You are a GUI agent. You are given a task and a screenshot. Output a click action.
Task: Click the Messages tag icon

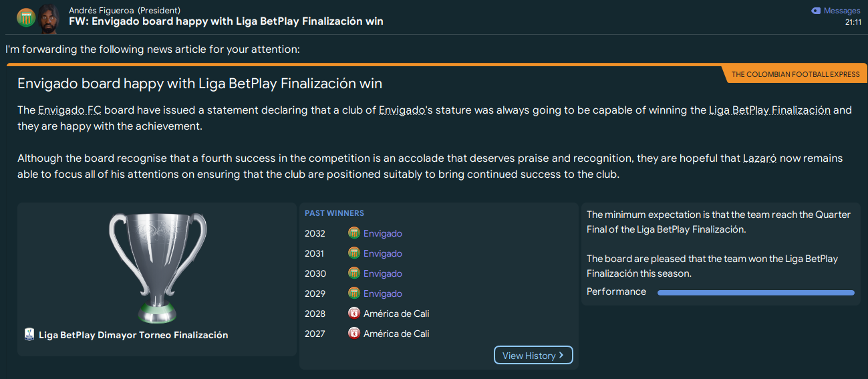pyautogui.click(x=815, y=11)
